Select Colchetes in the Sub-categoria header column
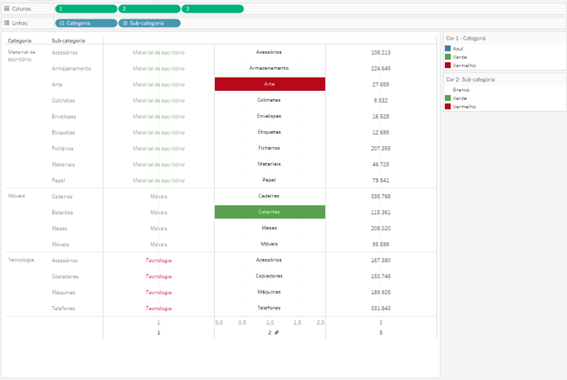The width and height of the screenshot is (567, 380). coord(63,101)
